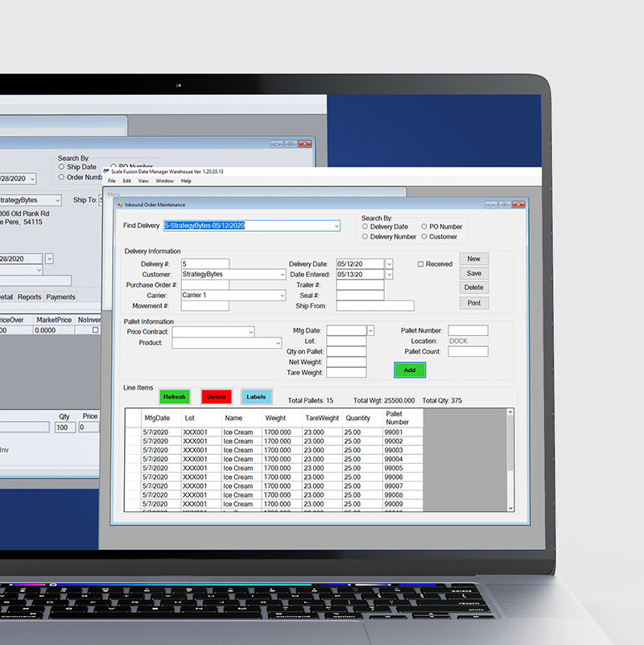Tick the Received checkbox
The width and height of the screenshot is (644, 645).
(x=420, y=264)
